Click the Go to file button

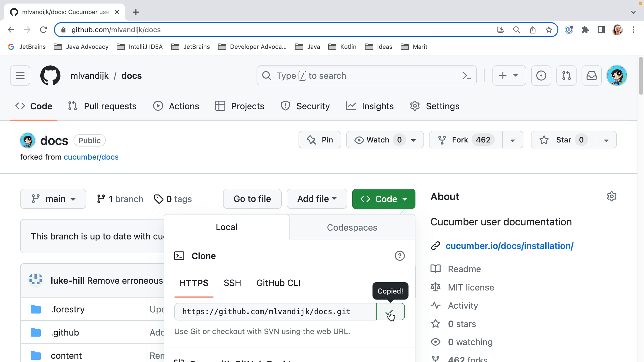coord(252,199)
